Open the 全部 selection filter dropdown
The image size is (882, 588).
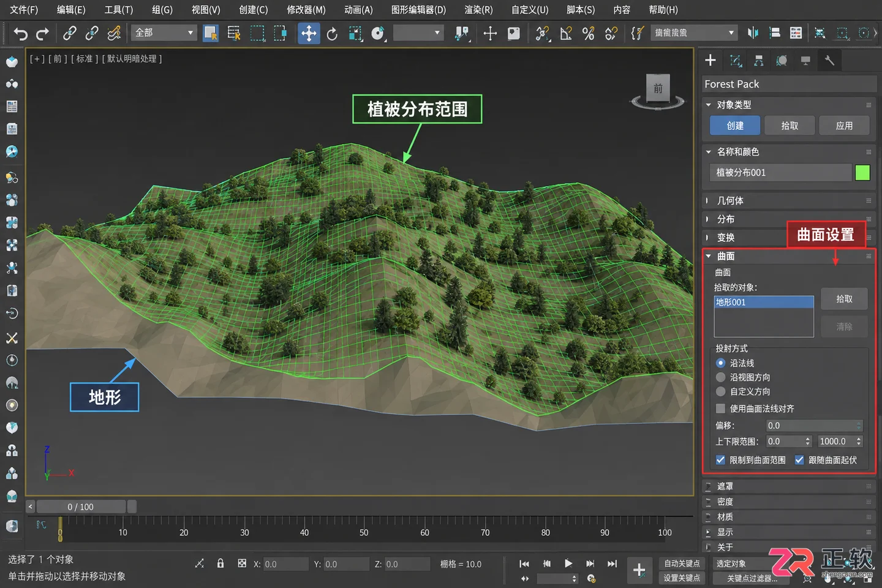coord(164,32)
